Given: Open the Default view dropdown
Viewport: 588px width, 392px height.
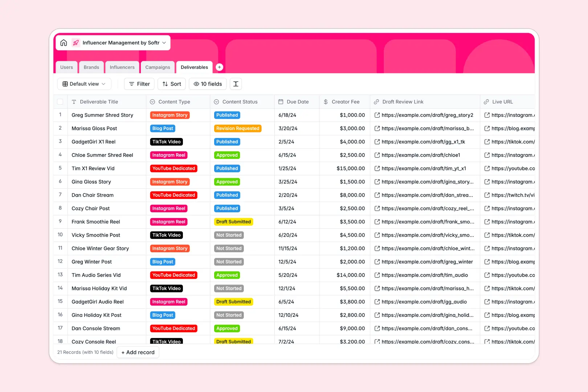Looking at the screenshot, I should tap(84, 84).
